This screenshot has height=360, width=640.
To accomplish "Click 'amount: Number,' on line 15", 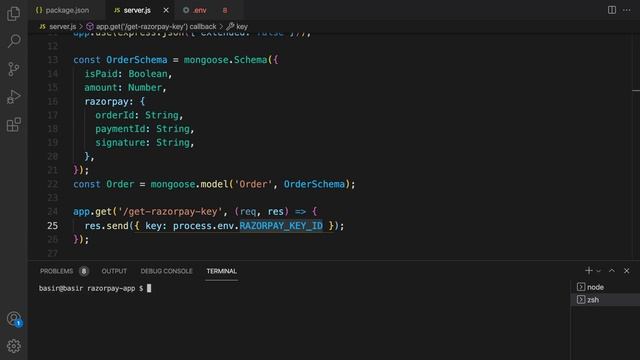I will [125, 88].
